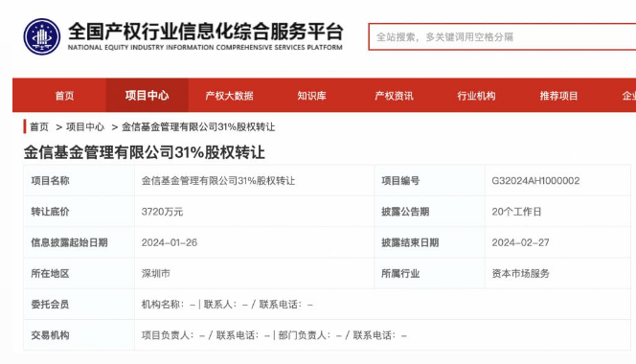Select the industry value 资本市场服务
This screenshot has width=636, height=364.
tap(520, 274)
